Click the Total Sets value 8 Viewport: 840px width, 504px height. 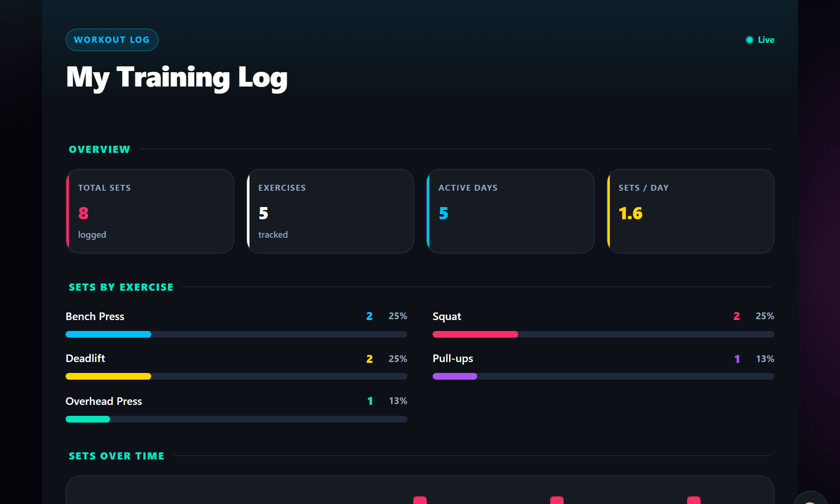(x=83, y=213)
